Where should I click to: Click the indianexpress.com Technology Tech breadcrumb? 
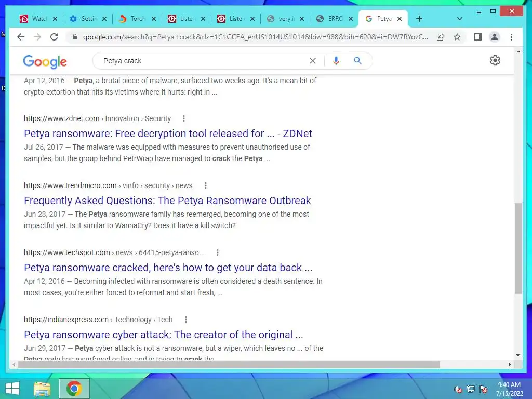click(x=98, y=320)
